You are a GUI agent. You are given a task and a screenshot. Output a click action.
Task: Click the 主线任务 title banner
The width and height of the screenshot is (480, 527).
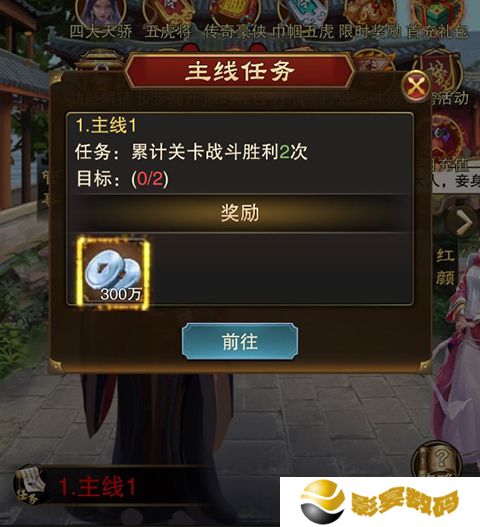click(240, 71)
